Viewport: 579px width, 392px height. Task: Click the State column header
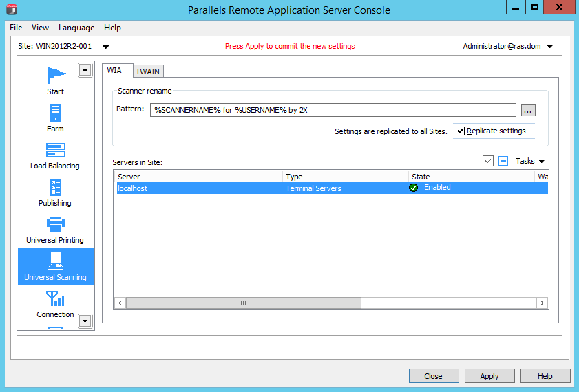pos(471,177)
